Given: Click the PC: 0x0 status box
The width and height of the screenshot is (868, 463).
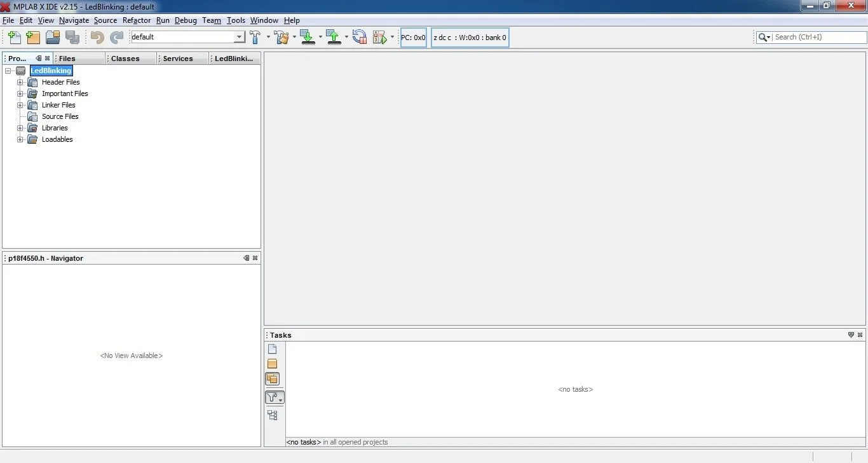Looking at the screenshot, I should click(x=414, y=38).
